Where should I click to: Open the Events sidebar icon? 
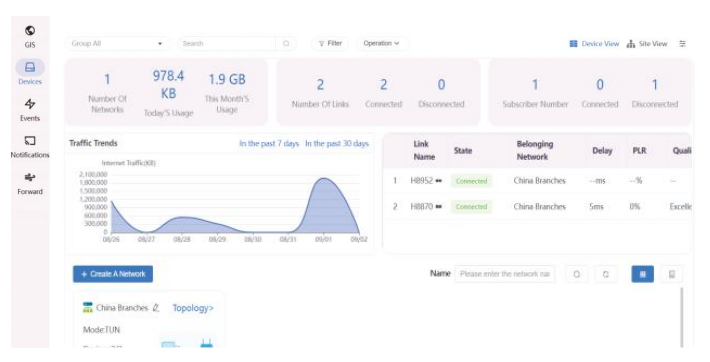point(30,104)
